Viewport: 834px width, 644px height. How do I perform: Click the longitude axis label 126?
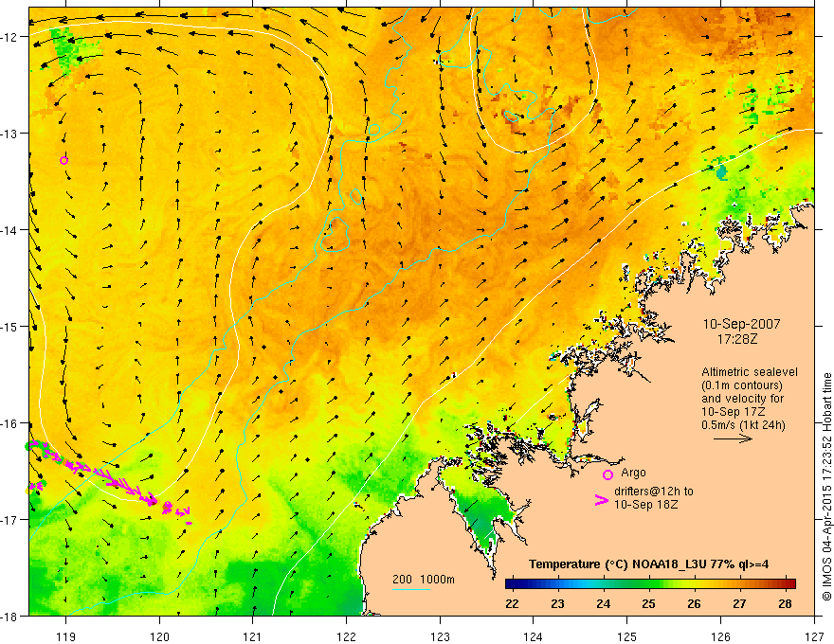(720, 636)
